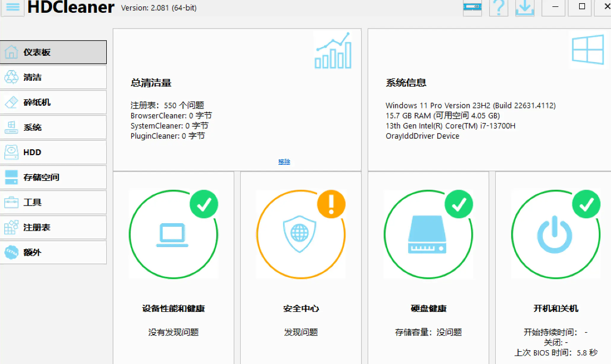Click the download update arrow icon
The width and height of the screenshot is (611, 364).
524,7
